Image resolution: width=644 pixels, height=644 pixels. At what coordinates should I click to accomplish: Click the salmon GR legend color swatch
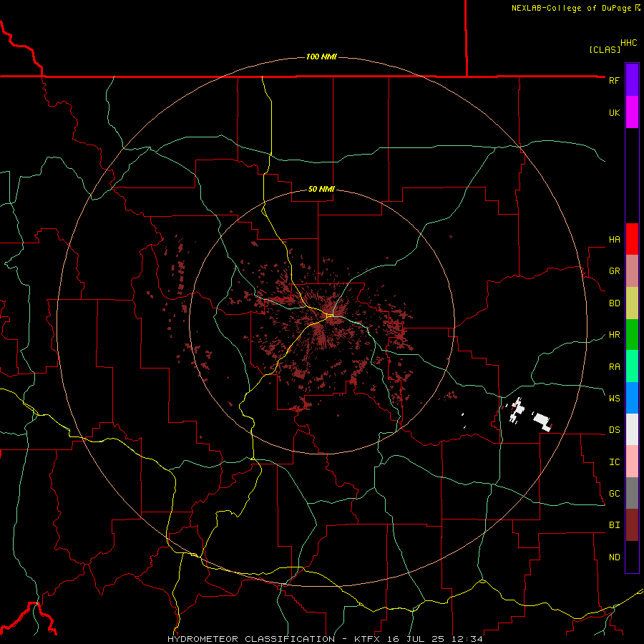(x=632, y=271)
